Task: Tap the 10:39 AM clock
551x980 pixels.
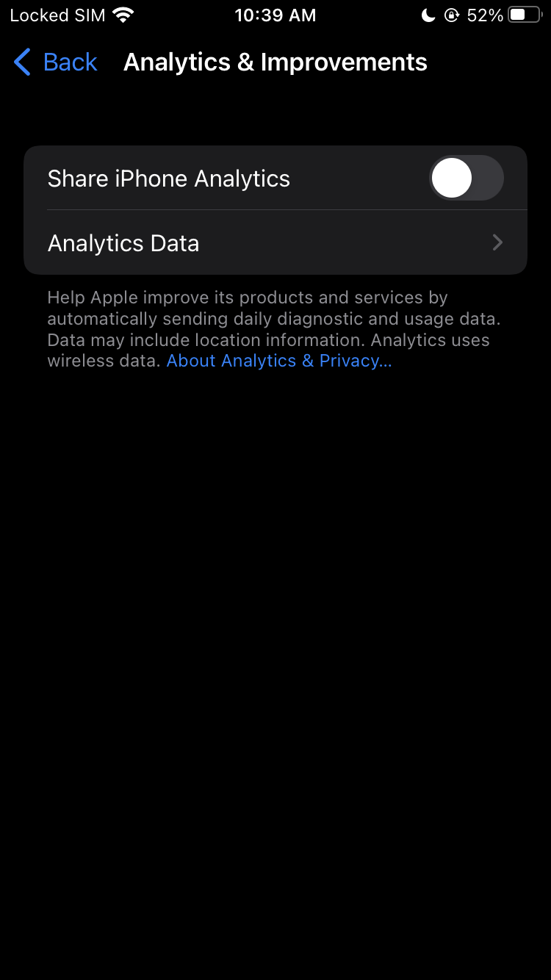Action: [x=275, y=15]
